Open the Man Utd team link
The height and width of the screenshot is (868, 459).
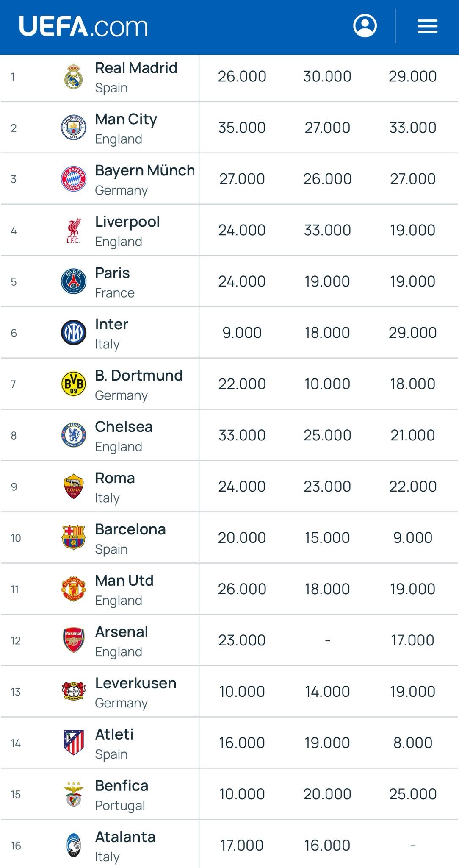coord(124,581)
